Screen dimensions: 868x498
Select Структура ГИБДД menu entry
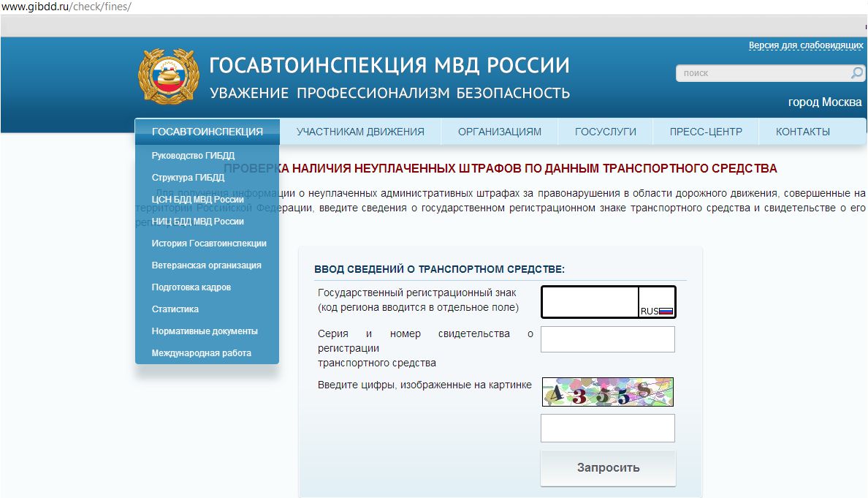[x=189, y=178]
